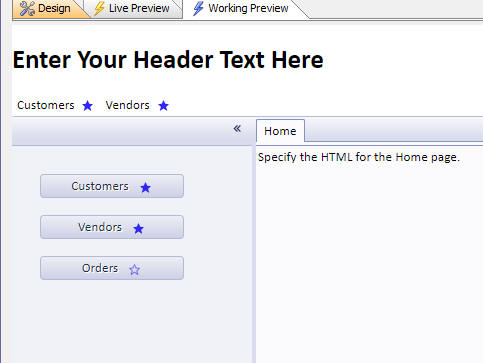Select the Working Preview tab
Screen dimensions: 483x363
point(241,8)
